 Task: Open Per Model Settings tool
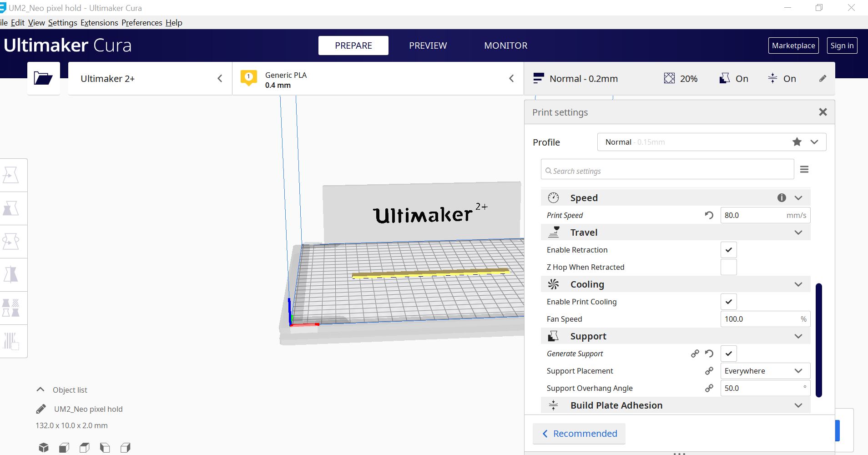click(11, 308)
